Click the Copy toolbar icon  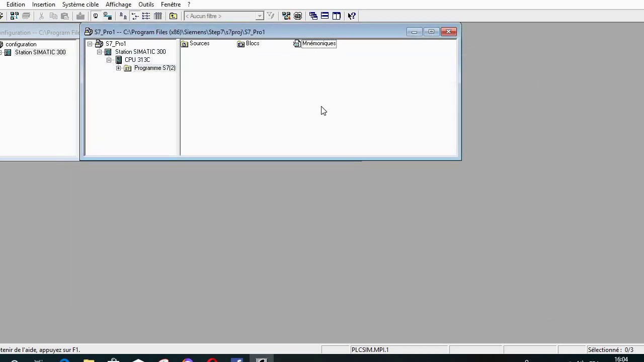coord(53,16)
